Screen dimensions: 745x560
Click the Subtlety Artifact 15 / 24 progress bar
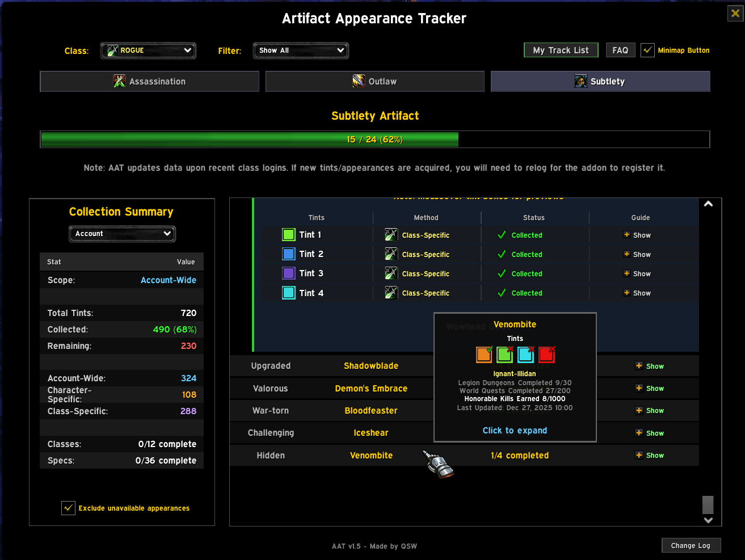375,139
